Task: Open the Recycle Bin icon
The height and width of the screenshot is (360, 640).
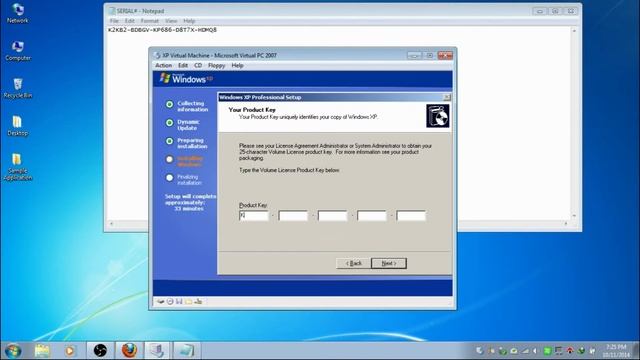Action: 18,88
